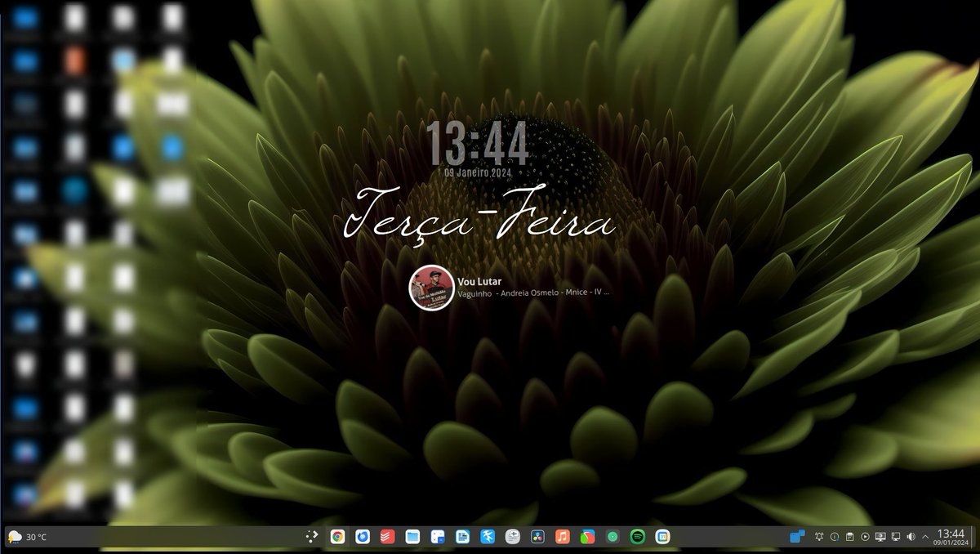Open the document editor taskbar icon
Screen dimensions: 980x554
tap(462, 537)
